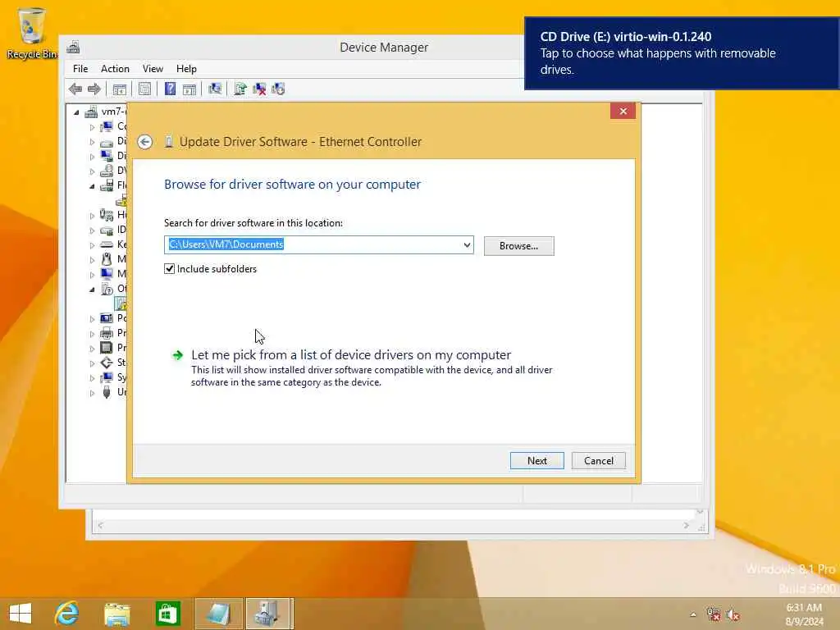Close the Update Driver Software dialog
This screenshot has height=630, width=840.
point(623,111)
